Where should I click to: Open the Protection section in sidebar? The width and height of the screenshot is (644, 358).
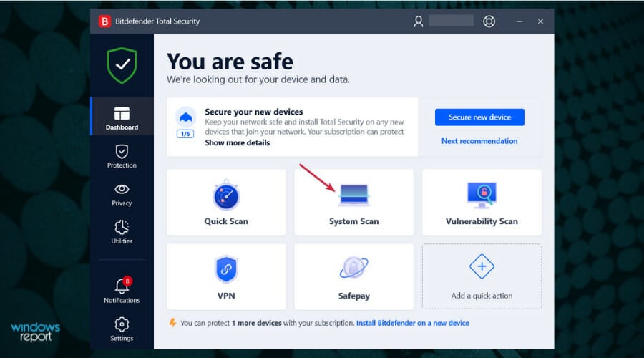[x=122, y=157]
